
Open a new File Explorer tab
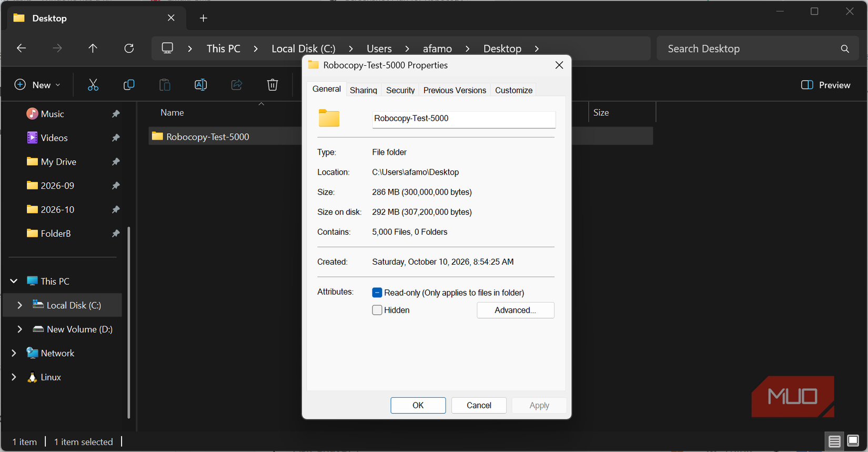(204, 18)
